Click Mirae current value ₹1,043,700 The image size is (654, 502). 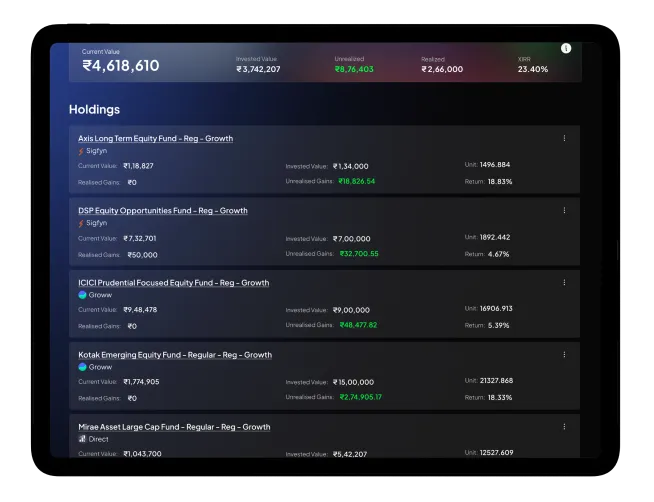[x=142, y=454]
